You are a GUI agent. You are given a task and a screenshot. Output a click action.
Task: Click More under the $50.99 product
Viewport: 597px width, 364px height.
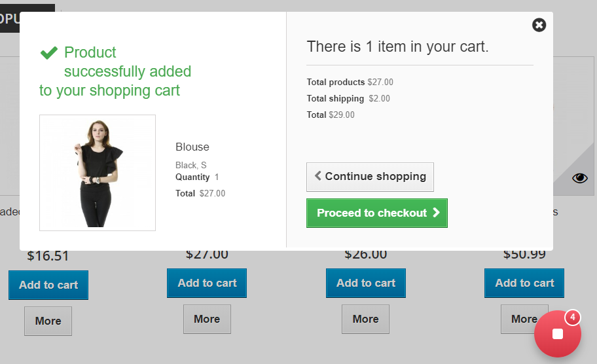tap(524, 319)
